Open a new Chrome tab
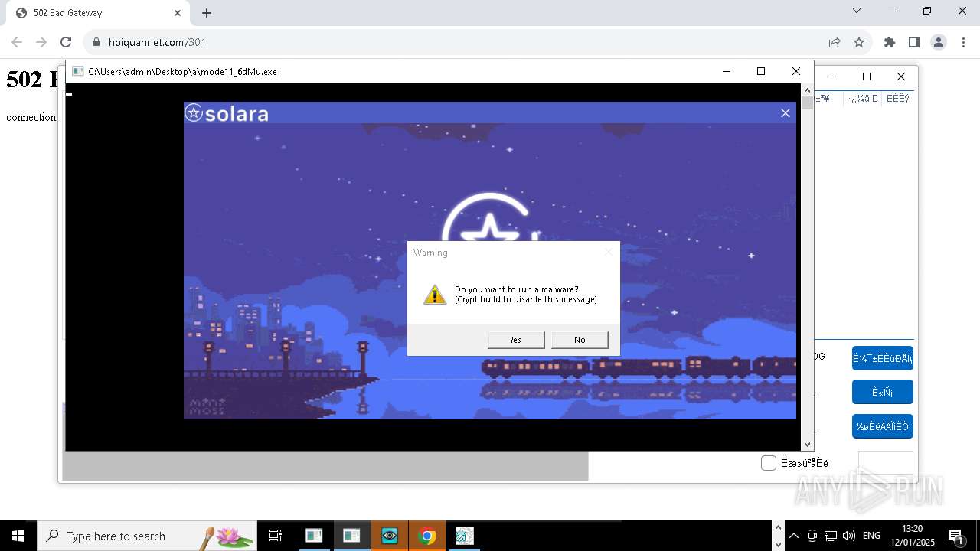 207,13
